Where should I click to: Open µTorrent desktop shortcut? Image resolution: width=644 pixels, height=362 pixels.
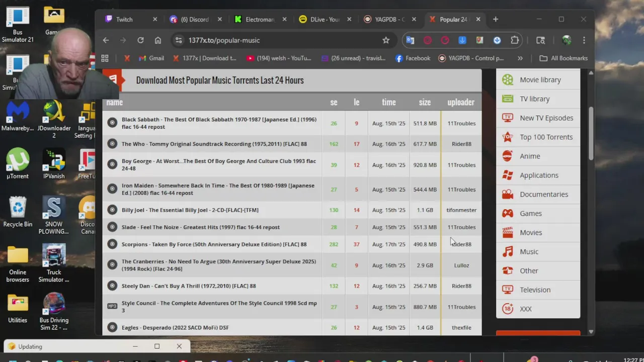click(18, 164)
